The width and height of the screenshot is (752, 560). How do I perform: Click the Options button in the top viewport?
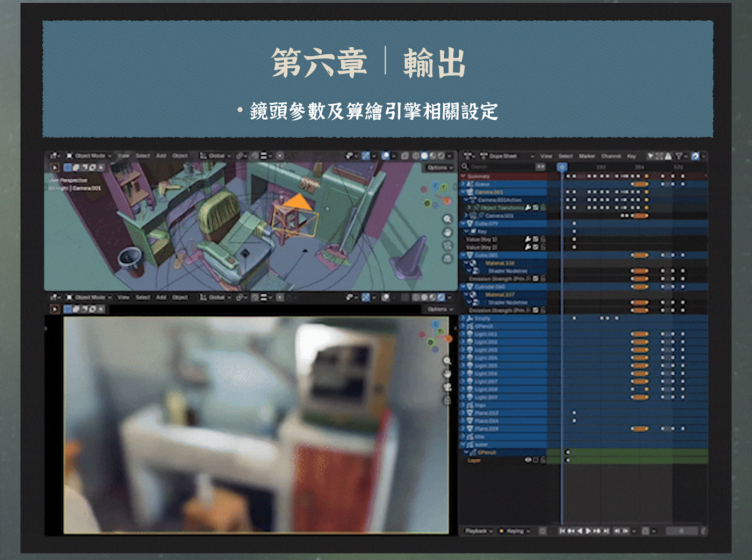pos(439,168)
